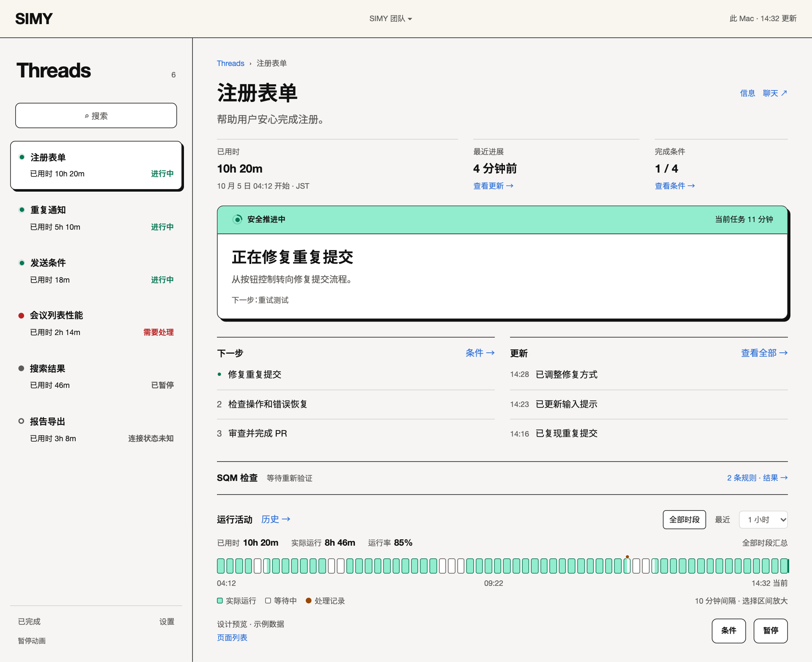Open 聊天 in external window

[775, 93]
